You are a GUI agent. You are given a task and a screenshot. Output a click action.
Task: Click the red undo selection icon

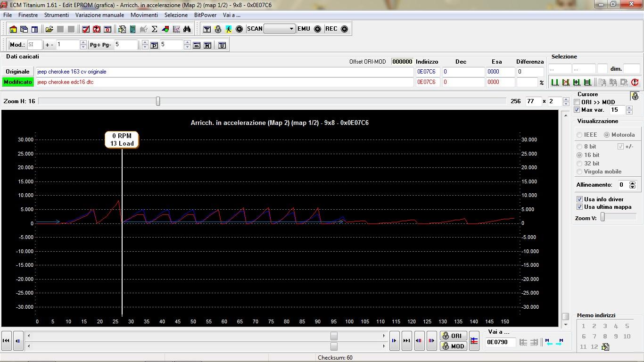point(635,82)
